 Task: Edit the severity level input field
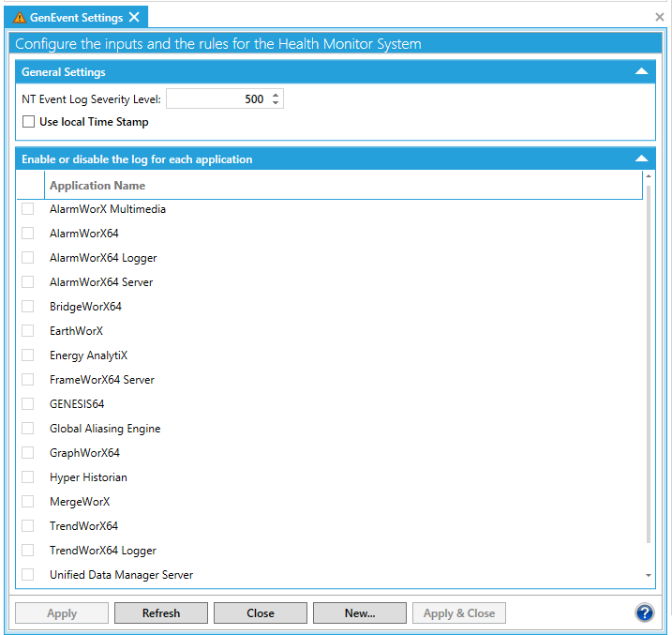[x=217, y=99]
